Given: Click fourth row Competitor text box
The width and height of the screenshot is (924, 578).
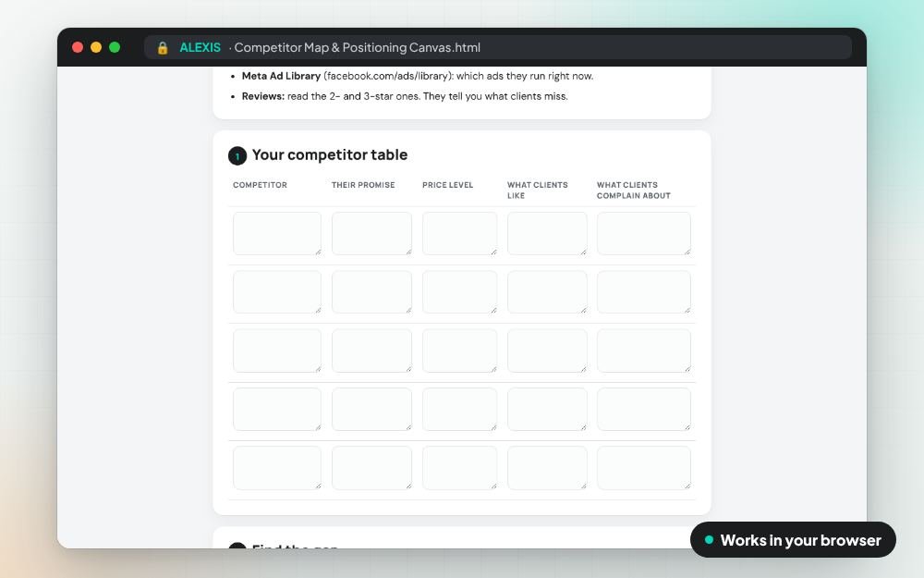Looking at the screenshot, I should point(277,410).
